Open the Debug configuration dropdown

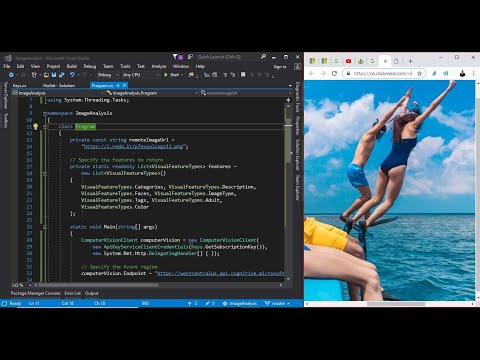(108, 75)
